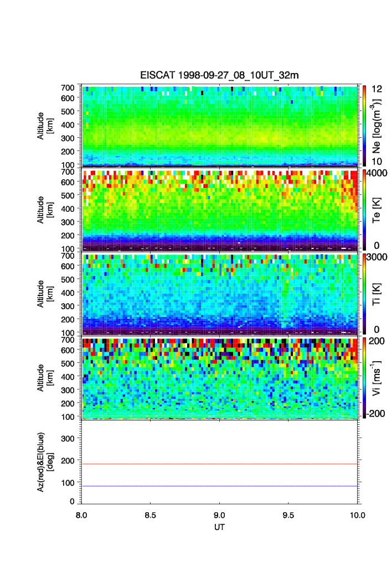The image size is (392, 588).
Task: Select the blue elevation line
Action: point(219,486)
